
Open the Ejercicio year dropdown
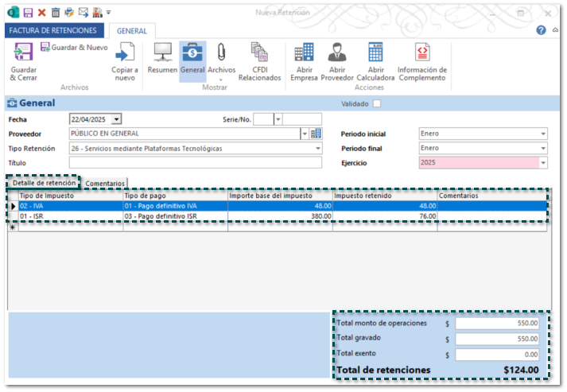click(543, 162)
